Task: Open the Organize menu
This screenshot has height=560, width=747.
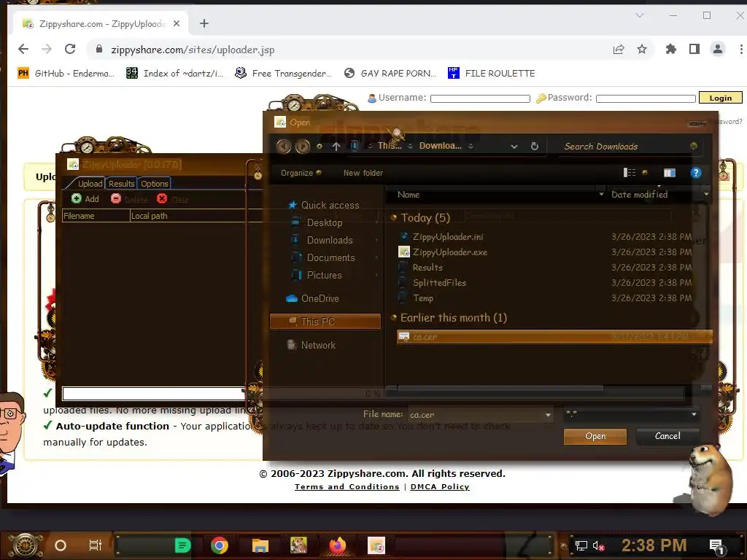Action: click(301, 173)
